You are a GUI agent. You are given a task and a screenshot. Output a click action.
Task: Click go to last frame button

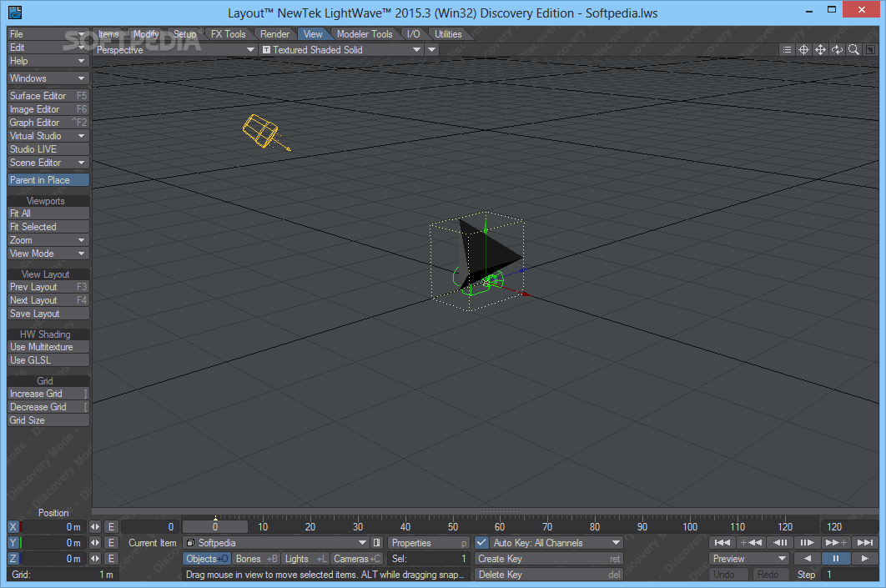(x=865, y=542)
